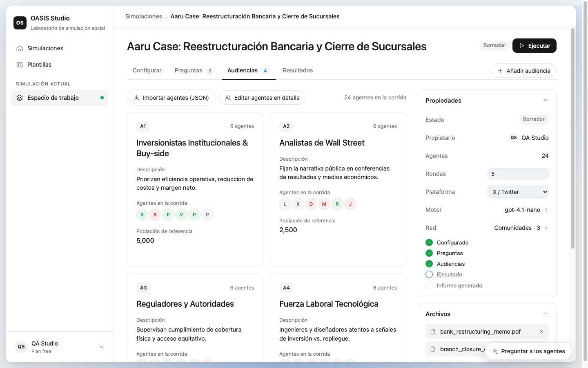Click the QS avatar next to Propietario

[x=514, y=138]
